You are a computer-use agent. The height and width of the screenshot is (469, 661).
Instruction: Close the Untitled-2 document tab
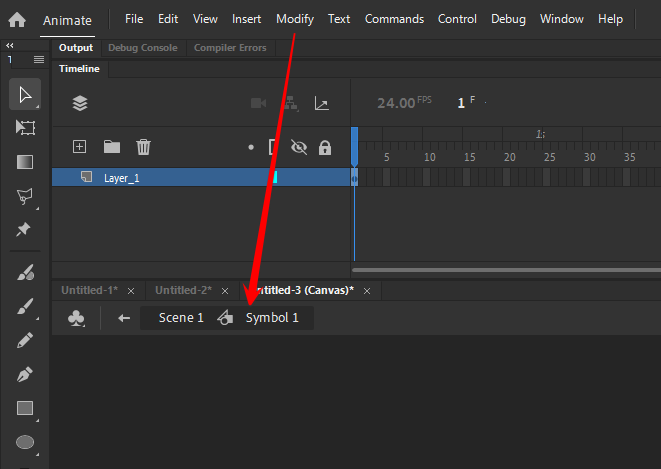pyautogui.click(x=225, y=291)
